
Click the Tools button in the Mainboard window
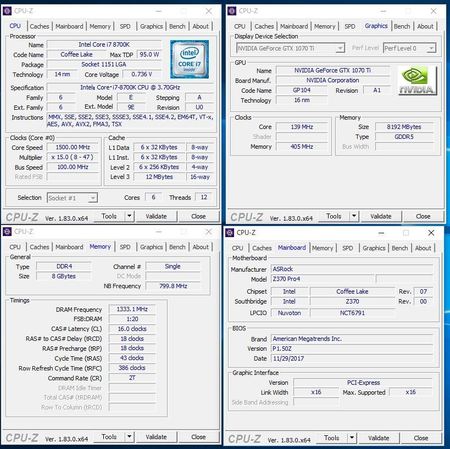[331, 438]
